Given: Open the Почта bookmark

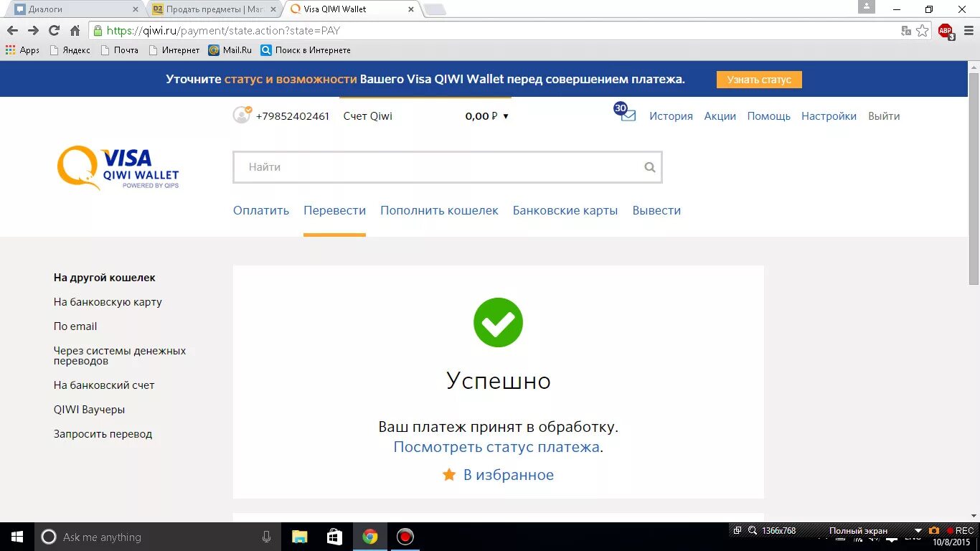Looking at the screenshot, I should 120,50.
